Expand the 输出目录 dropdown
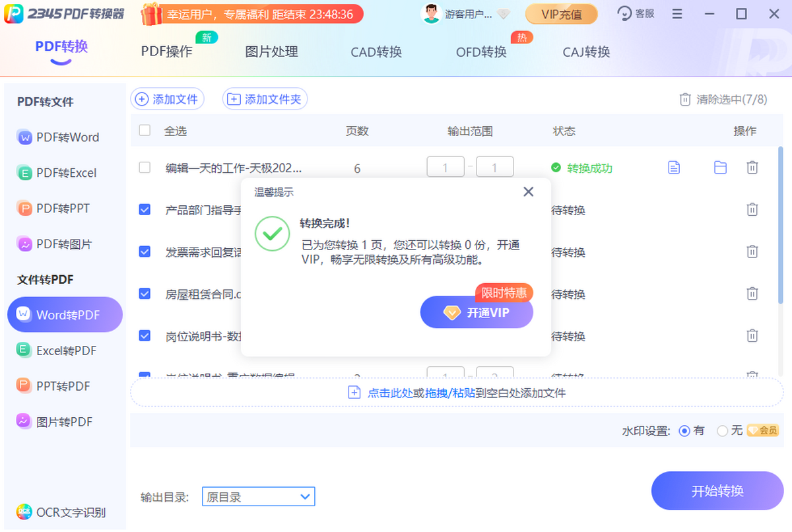 (x=305, y=497)
